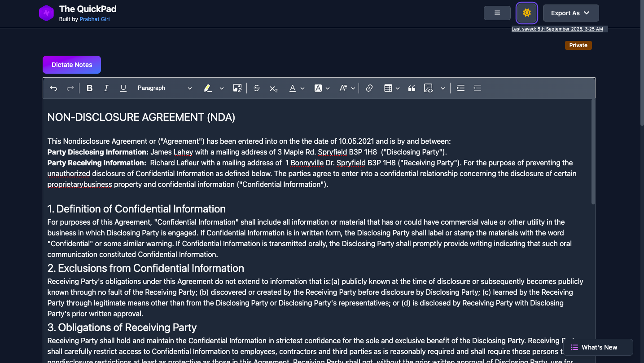Screen dimensions: 644x363
Task: Expand the code block language arrow
Action: point(443,88)
